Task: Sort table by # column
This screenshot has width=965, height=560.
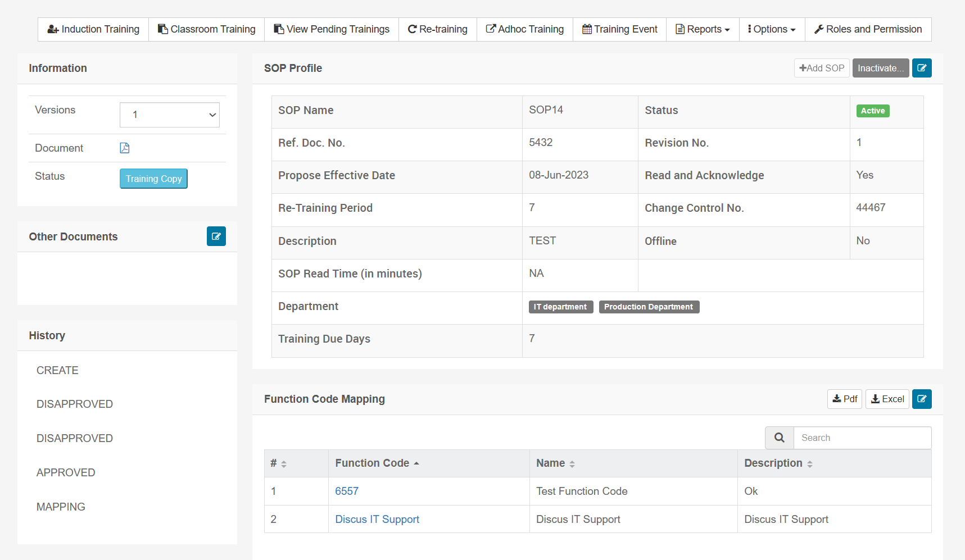Action: point(296,463)
